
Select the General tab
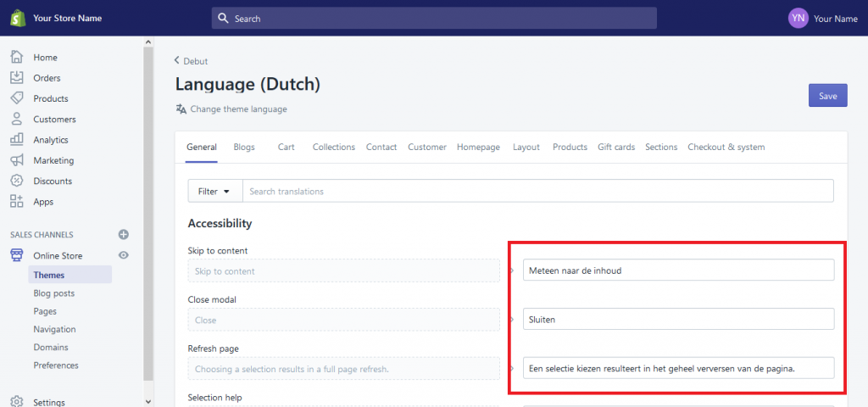click(x=202, y=148)
